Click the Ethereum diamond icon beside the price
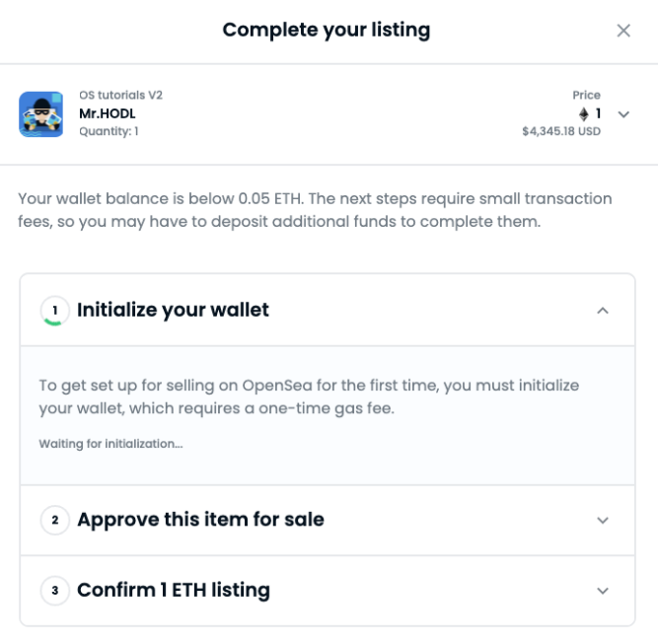The image size is (658, 644). pyautogui.click(x=584, y=113)
